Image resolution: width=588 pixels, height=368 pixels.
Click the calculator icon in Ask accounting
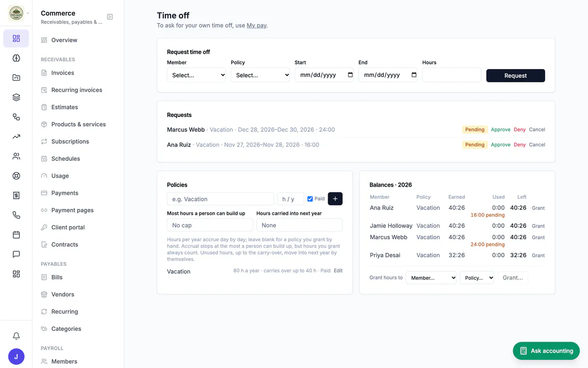[x=523, y=351]
